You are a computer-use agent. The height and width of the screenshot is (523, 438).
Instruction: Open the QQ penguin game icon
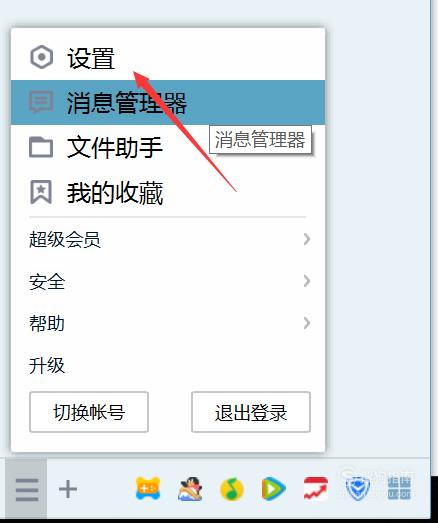[190, 489]
